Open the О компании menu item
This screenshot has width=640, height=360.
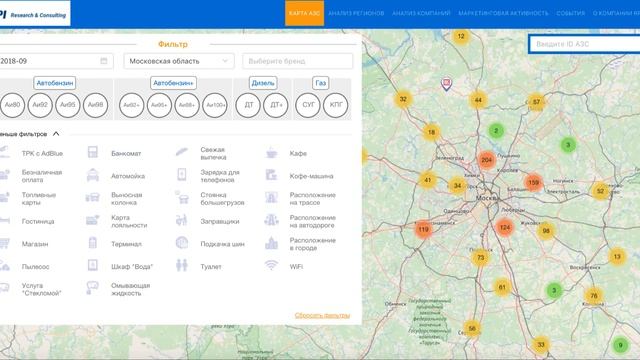point(616,13)
